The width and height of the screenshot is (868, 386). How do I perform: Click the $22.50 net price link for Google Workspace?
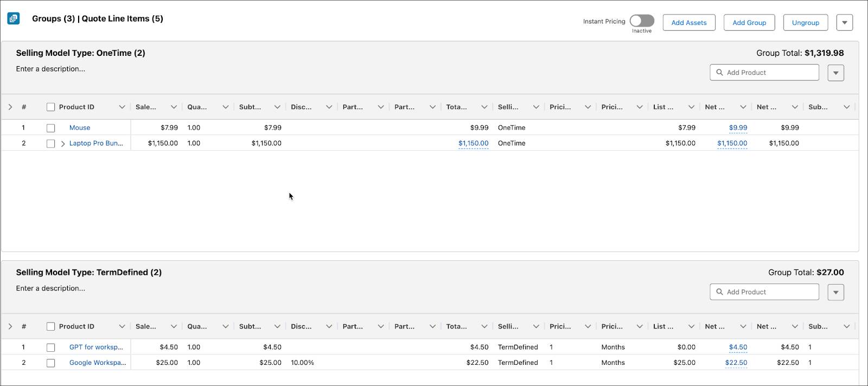[736, 363]
